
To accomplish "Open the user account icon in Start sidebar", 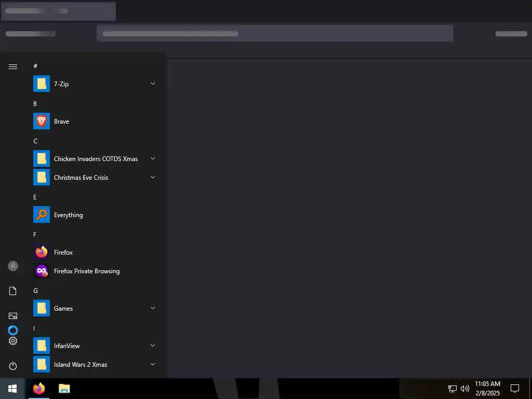I will click(x=13, y=266).
